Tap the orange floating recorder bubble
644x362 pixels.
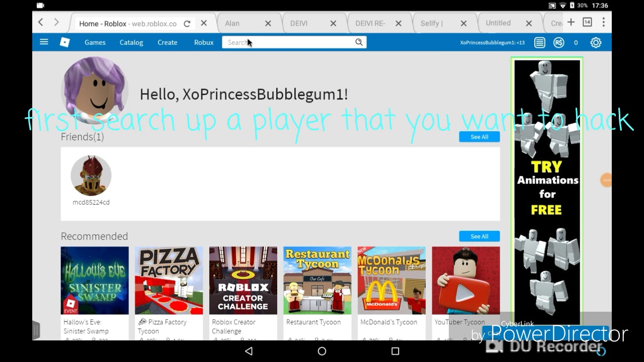606,180
